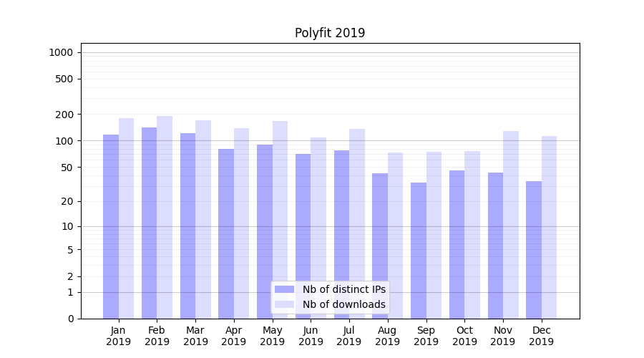Click the Jan 2019 distinct IPs bar

point(111,226)
